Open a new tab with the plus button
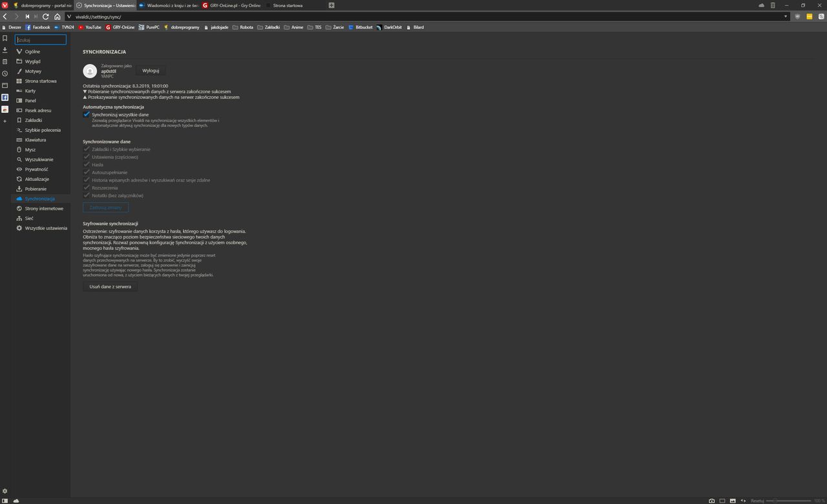The height and width of the screenshot is (504, 827). coord(331,5)
